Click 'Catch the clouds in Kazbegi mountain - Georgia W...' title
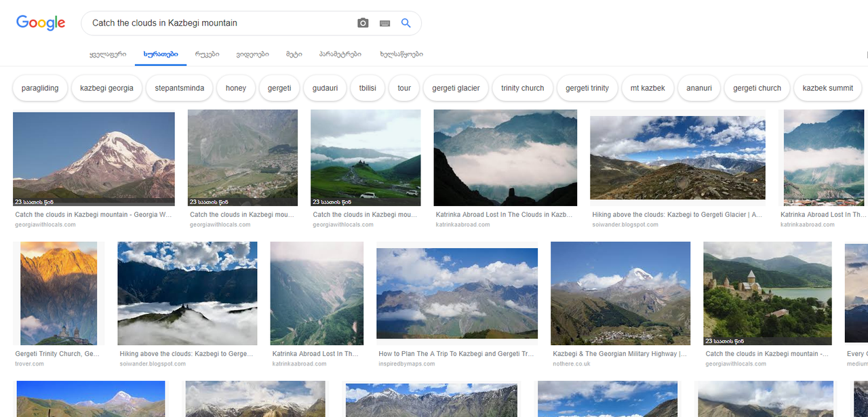This screenshot has height=417, width=868. 94,215
